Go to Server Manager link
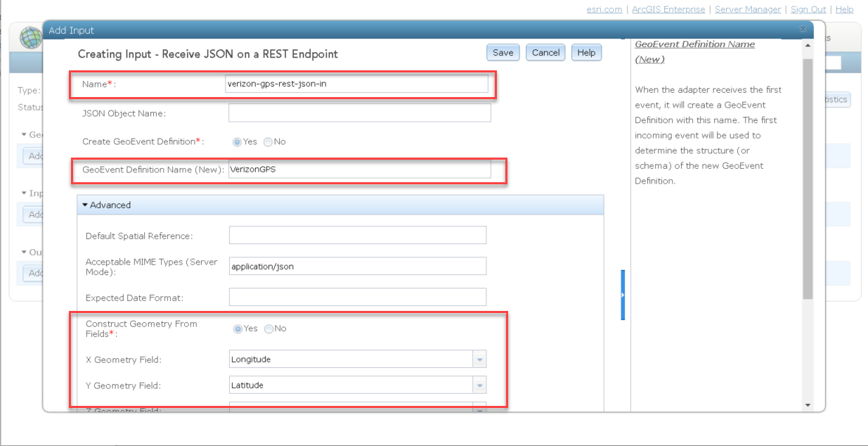 748,9
